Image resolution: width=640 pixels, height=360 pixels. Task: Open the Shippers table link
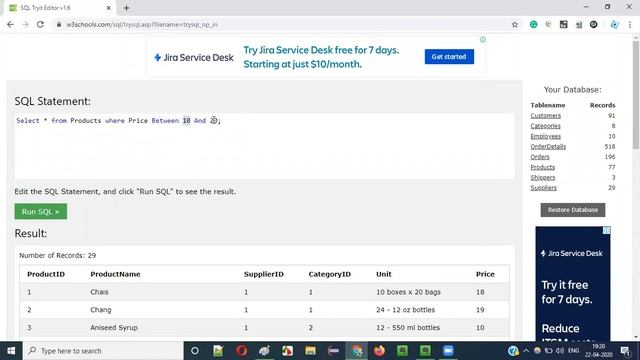543,178
